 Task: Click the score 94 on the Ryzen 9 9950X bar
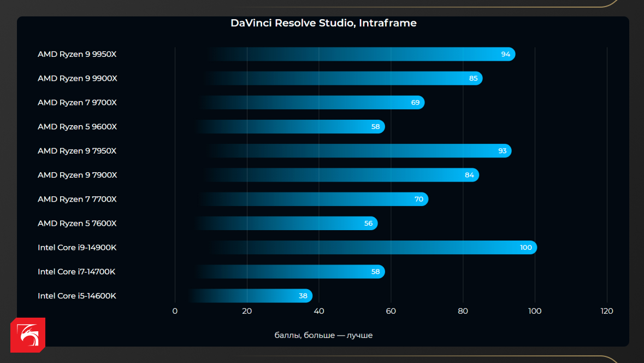point(506,54)
